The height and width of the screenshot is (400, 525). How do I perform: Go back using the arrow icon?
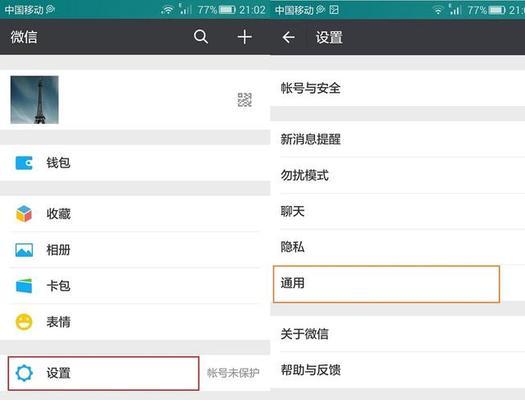click(x=289, y=37)
